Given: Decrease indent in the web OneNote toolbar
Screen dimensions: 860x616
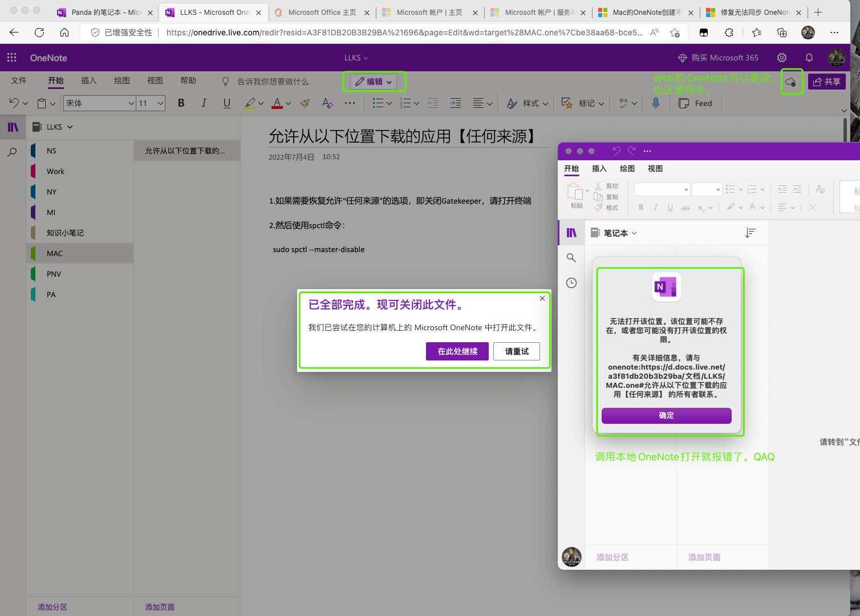Looking at the screenshot, I should tap(433, 103).
